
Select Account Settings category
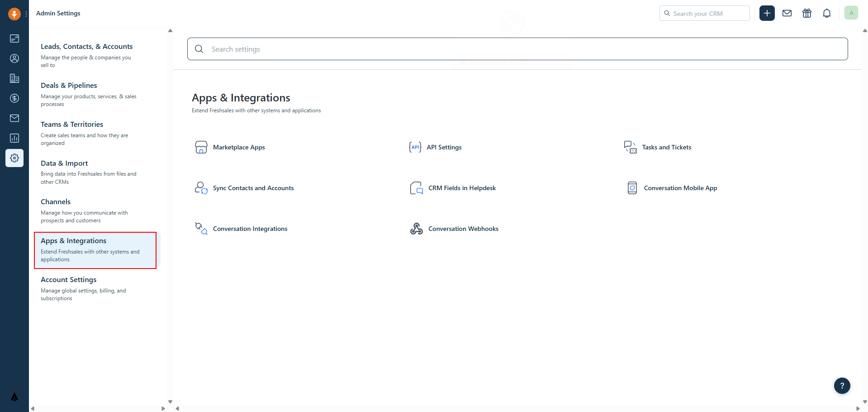click(x=95, y=289)
